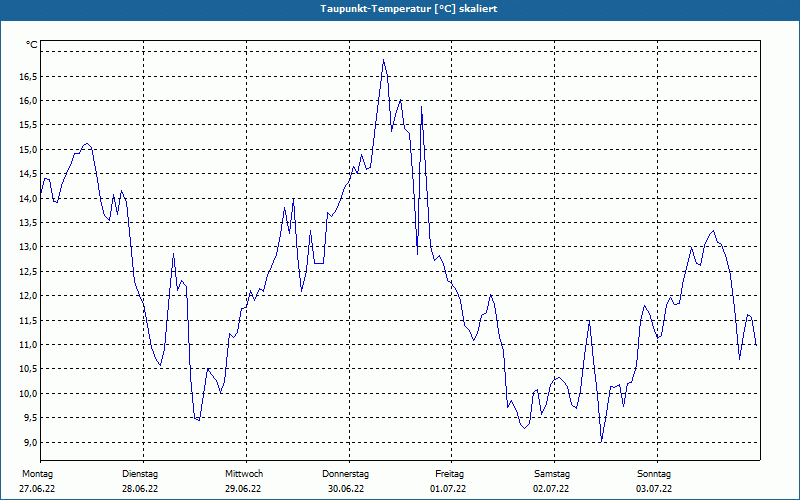Click the date 01.07.22
The height and width of the screenshot is (500, 800).
(x=448, y=489)
